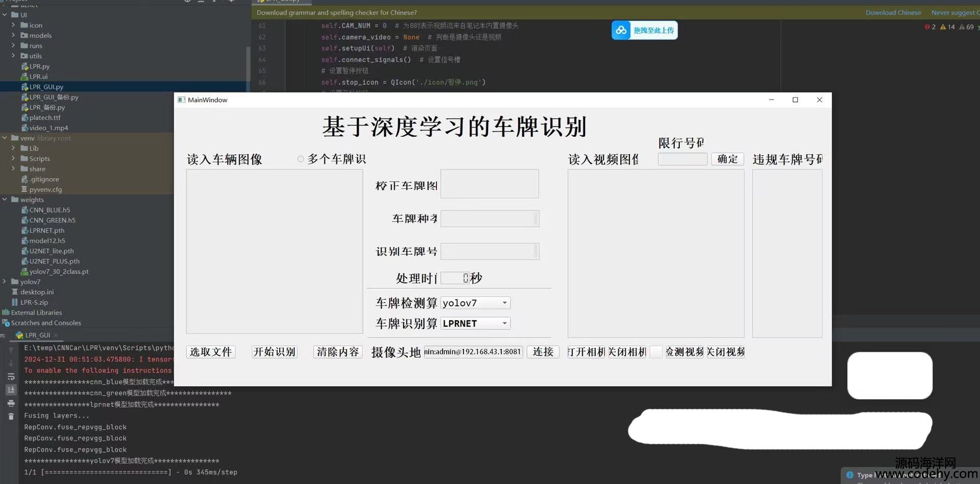980x484 pixels.
Task: Toggle soft-wrap icon in the Run console
Action: 11,377
